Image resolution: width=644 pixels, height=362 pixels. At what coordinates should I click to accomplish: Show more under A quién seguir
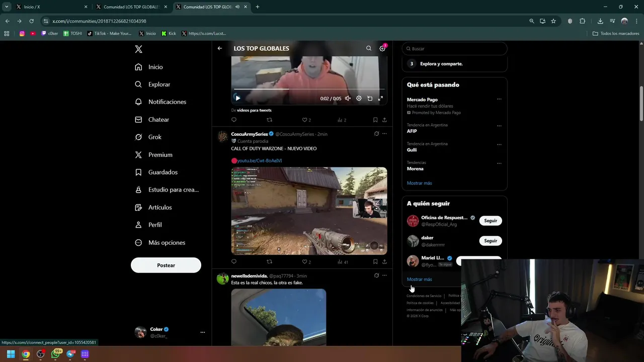point(419,279)
